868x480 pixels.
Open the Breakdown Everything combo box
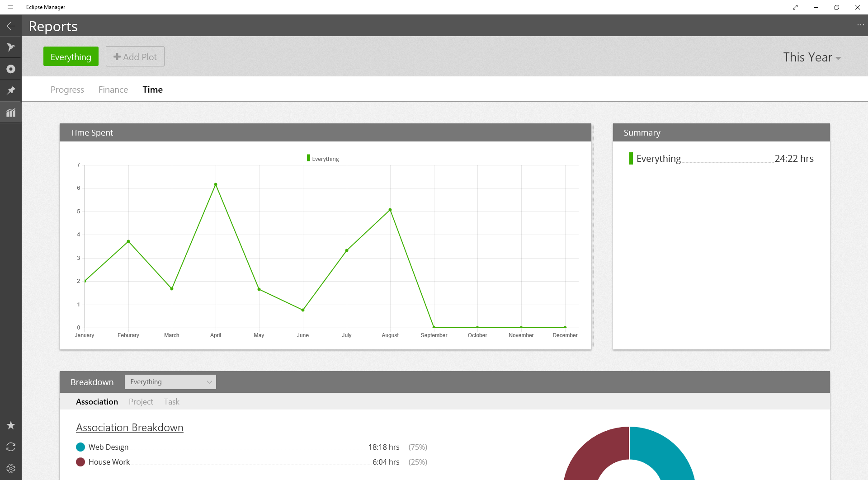(170, 382)
